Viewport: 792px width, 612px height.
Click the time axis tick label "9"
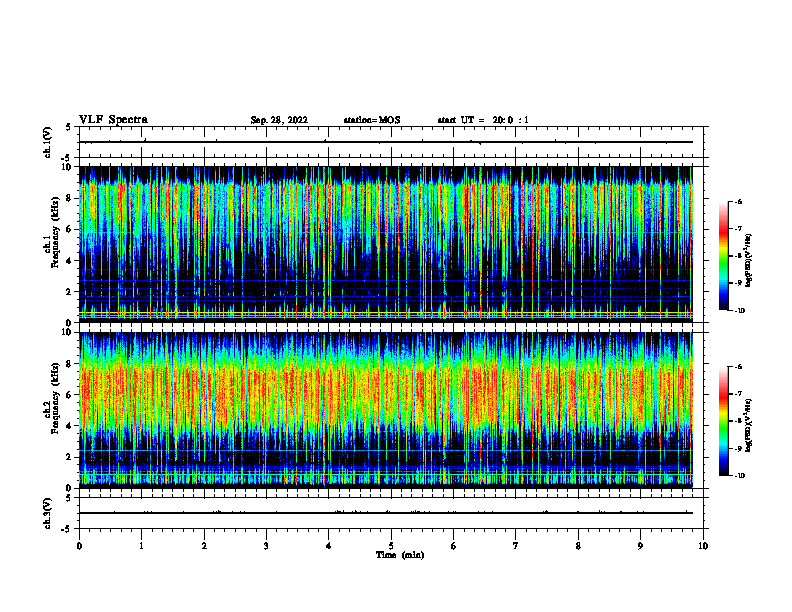pos(640,546)
